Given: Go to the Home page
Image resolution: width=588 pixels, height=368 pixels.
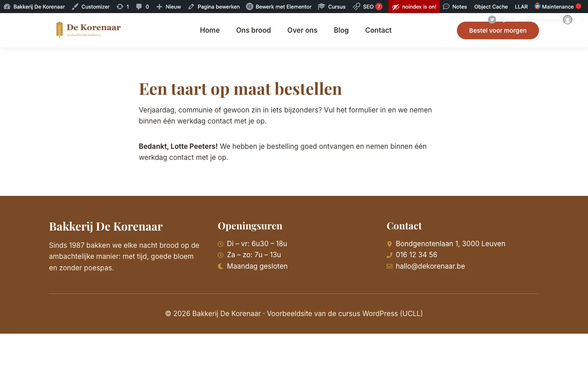Looking at the screenshot, I should coord(210,30).
